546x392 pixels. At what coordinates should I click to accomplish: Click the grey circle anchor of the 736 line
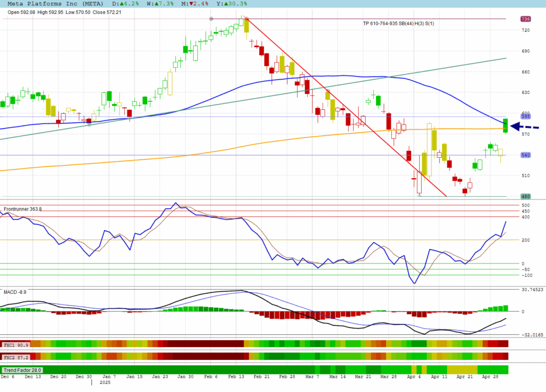click(211, 19)
